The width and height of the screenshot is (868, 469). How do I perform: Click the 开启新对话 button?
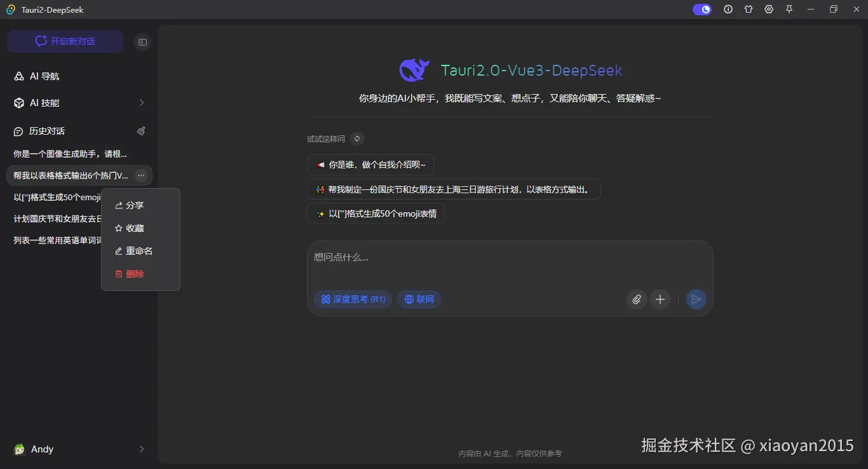(x=64, y=41)
